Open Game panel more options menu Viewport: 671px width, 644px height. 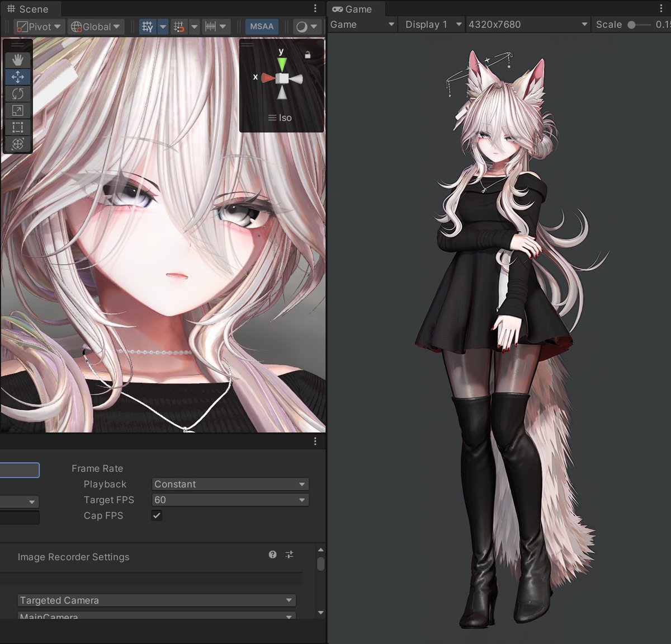tap(661, 8)
